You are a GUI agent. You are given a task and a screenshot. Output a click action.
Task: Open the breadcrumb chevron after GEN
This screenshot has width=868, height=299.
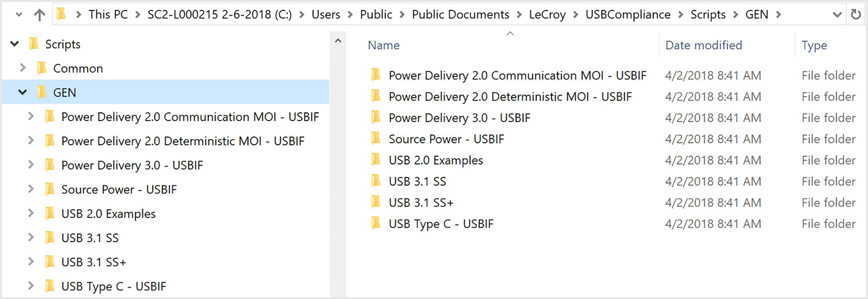778,15
